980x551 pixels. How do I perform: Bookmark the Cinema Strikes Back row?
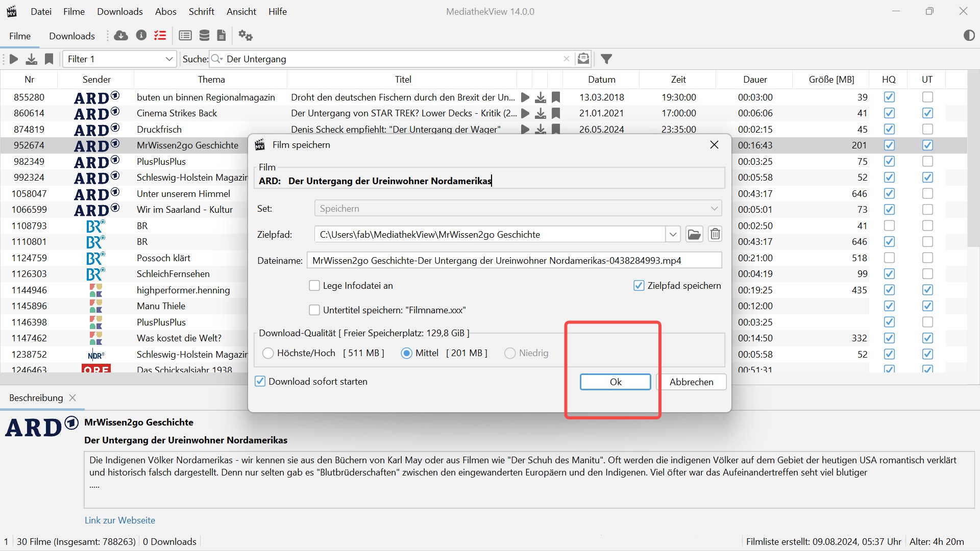coord(556,113)
